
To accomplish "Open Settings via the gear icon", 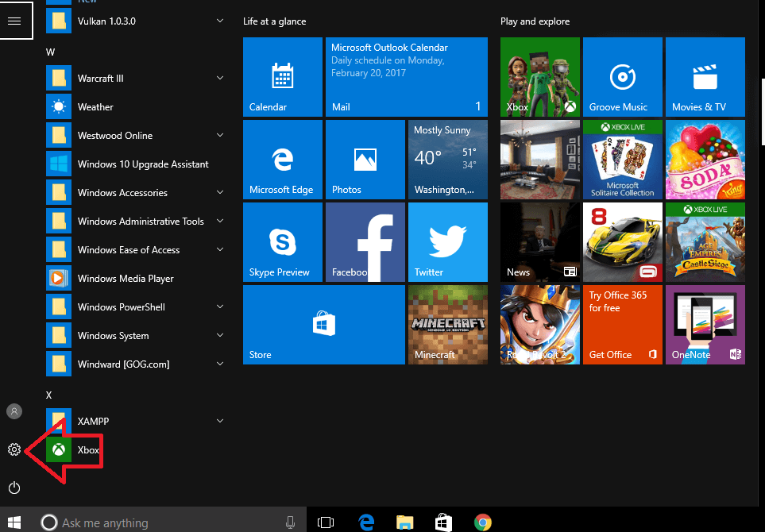I will pyautogui.click(x=14, y=449).
